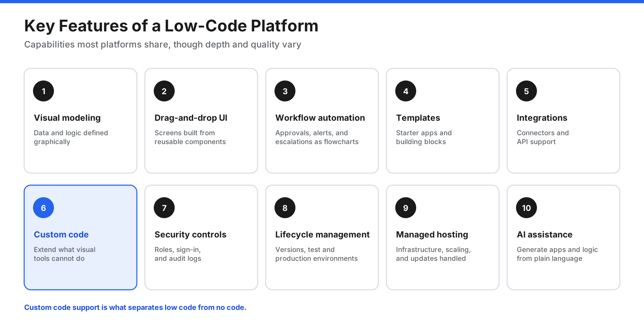Click the 'Capabilities most platforms share' subtitle
The image size is (644, 322).
[163, 45]
